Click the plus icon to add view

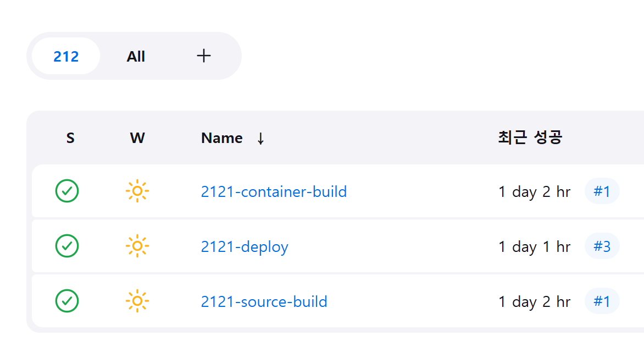pos(204,56)
